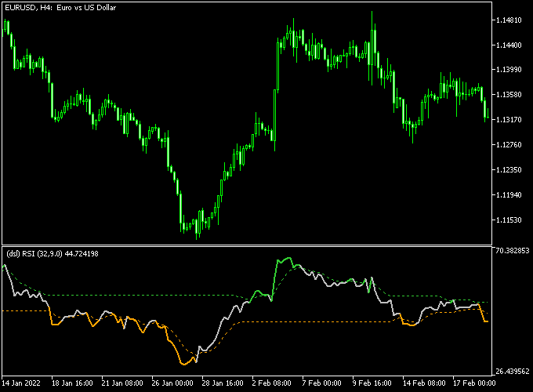This screenshot has height=392, width=533.
Task: Select price level 1.13580 on scale
Action: [509, 95]
